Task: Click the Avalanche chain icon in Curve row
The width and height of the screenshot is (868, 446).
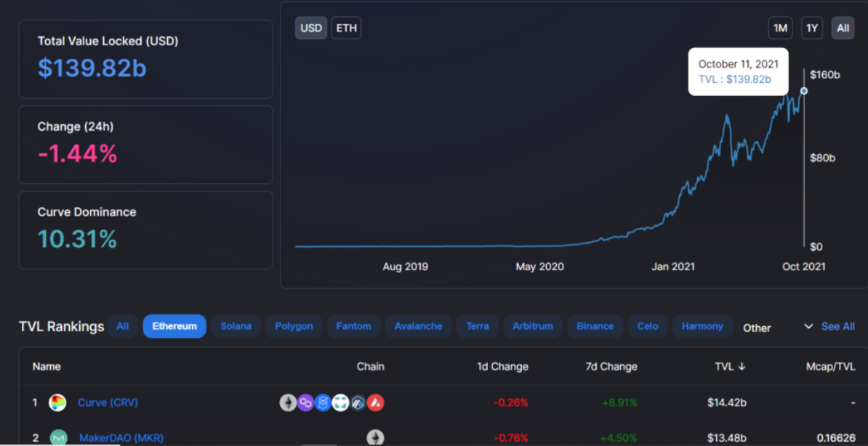Action: [375, 403]
